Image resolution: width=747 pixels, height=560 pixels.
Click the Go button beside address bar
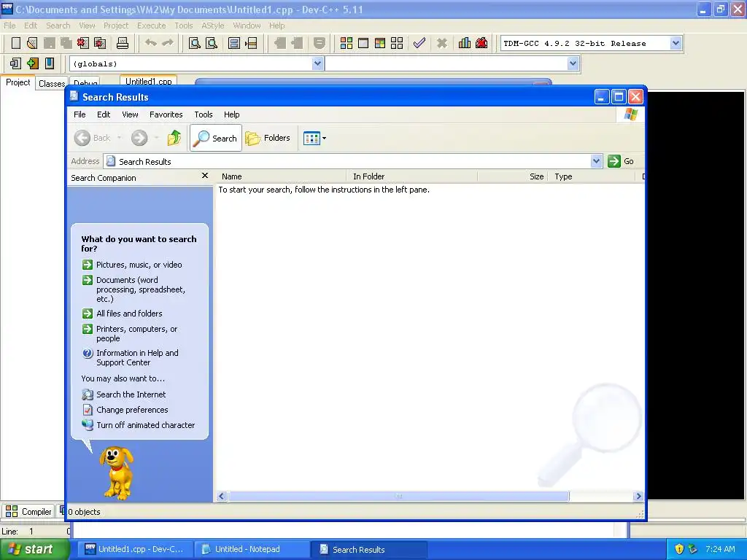pyautogui.click(x=622, y=161)
